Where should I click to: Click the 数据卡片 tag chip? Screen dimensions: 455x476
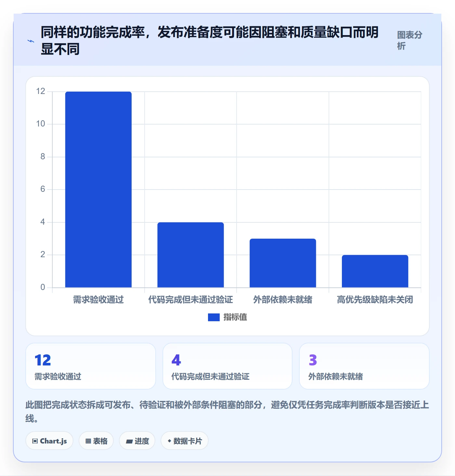[x=185, y=441]
